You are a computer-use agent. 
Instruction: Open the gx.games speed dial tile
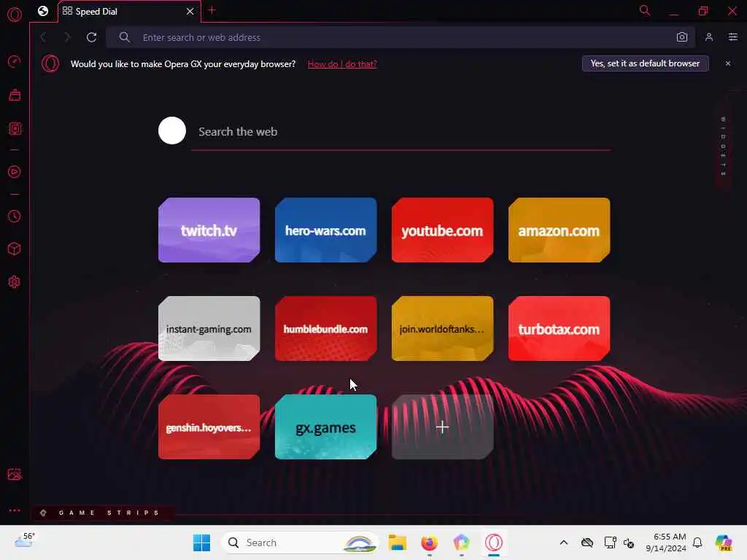click(326, 427)
